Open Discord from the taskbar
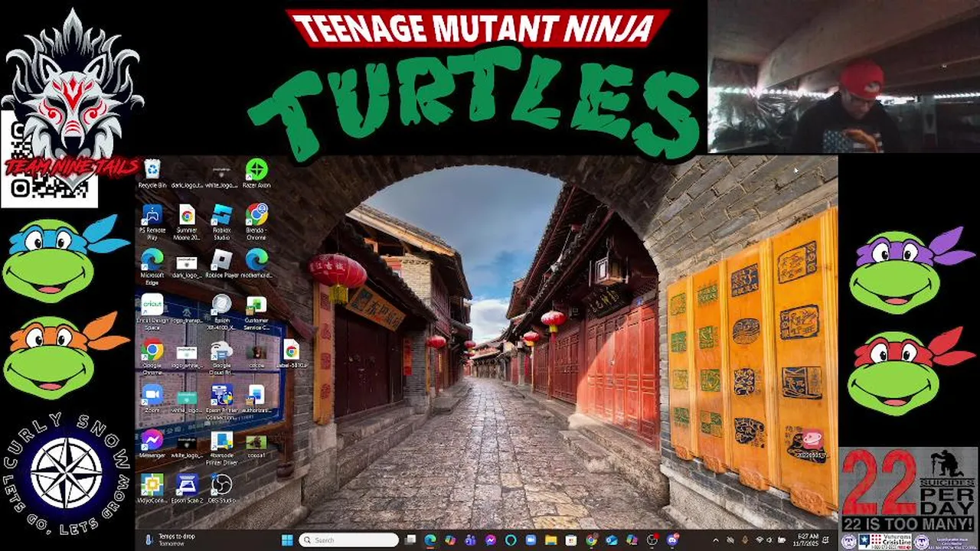Viewport: 980px width, 551px height. click(x=672, y=540)
